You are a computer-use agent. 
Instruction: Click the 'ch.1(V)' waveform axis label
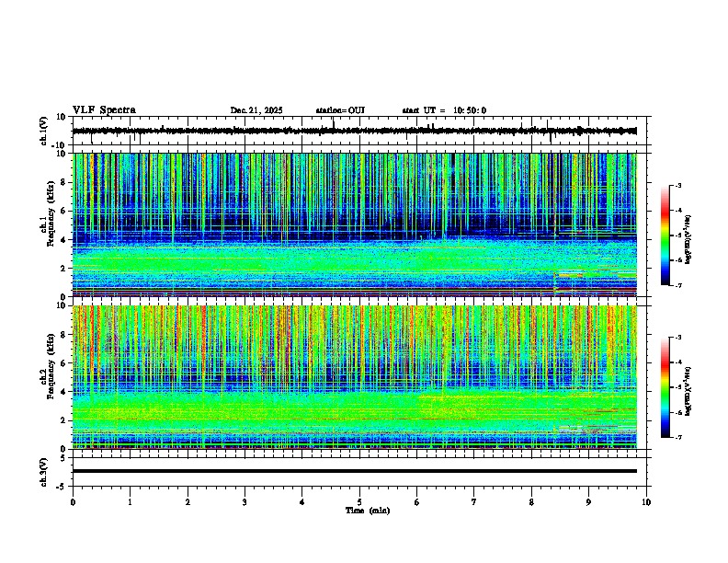[x=44, y=131]
